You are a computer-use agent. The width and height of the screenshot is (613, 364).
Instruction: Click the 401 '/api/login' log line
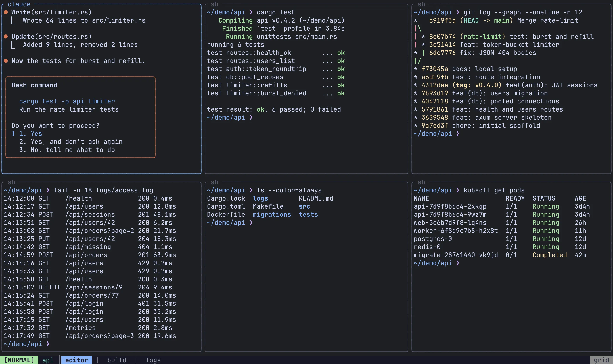90,304
